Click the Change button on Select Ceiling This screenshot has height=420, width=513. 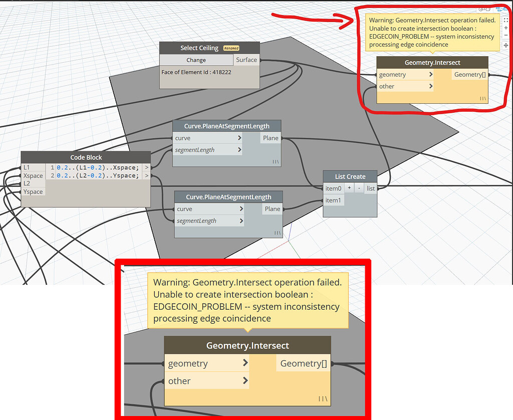click(196, 60)
